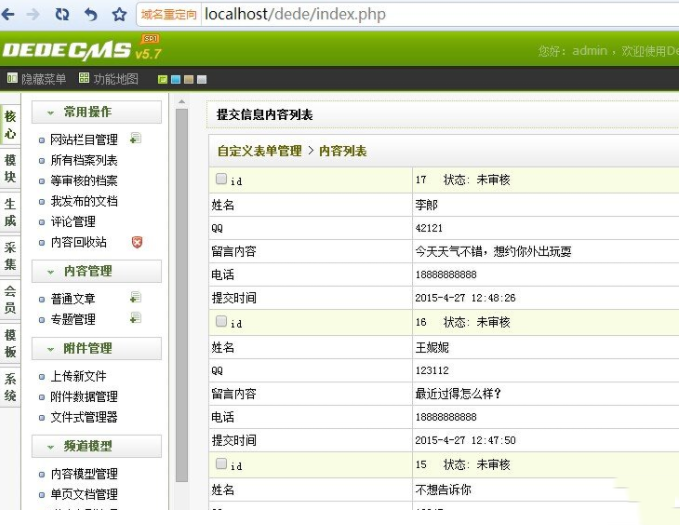Click add icon next to 普通文章
This screenshot has width=695, height=525.
point(135,298)
